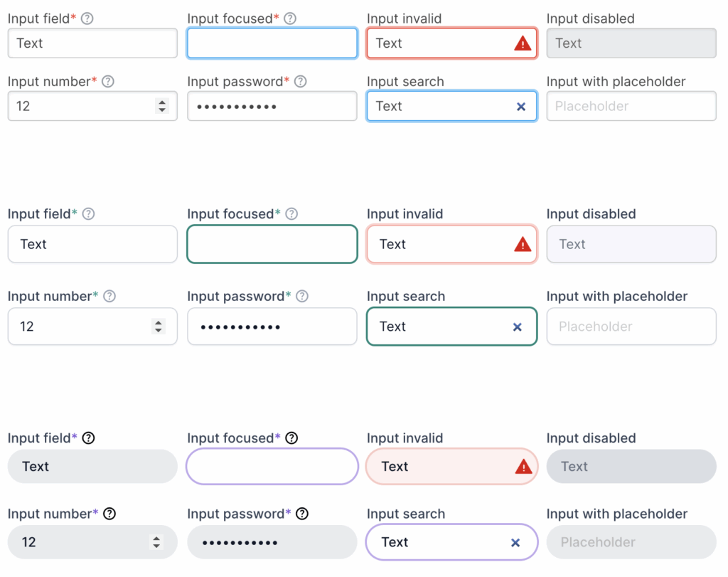Click help icon beside red-asterisk 'Input password' label
728x577 pixels.
[301, 82]
